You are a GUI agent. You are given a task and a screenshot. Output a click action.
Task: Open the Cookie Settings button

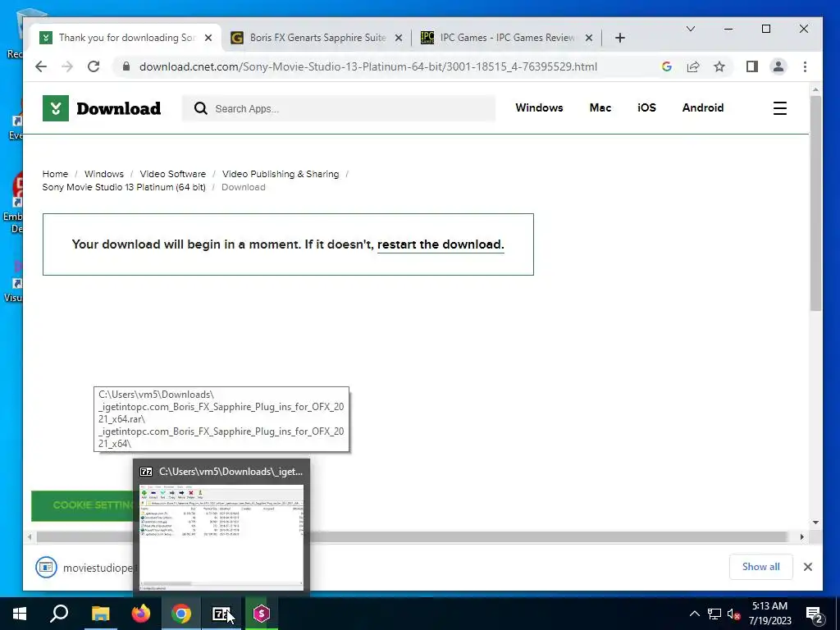(83, 505)
